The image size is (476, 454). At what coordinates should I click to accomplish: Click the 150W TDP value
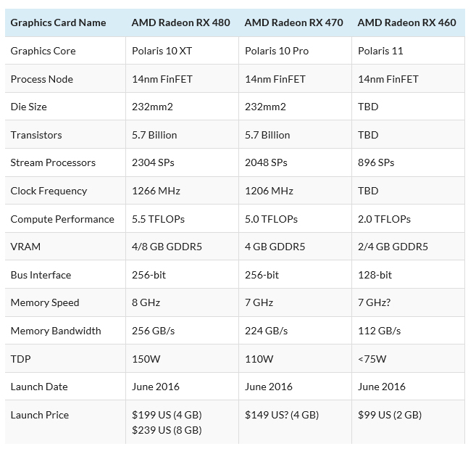[145, 359]
